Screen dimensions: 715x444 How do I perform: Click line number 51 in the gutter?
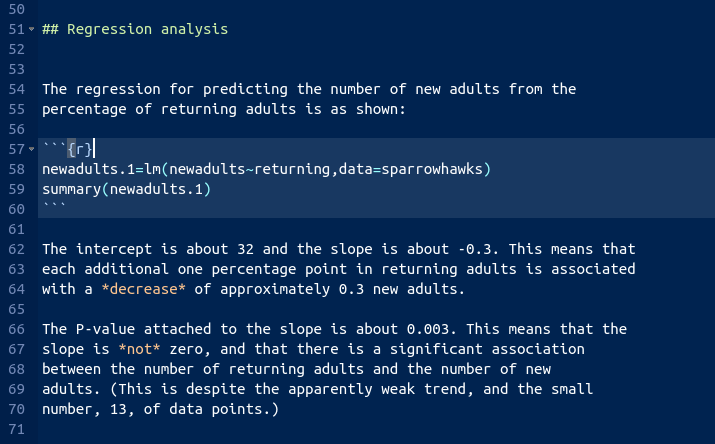(15, 30)
